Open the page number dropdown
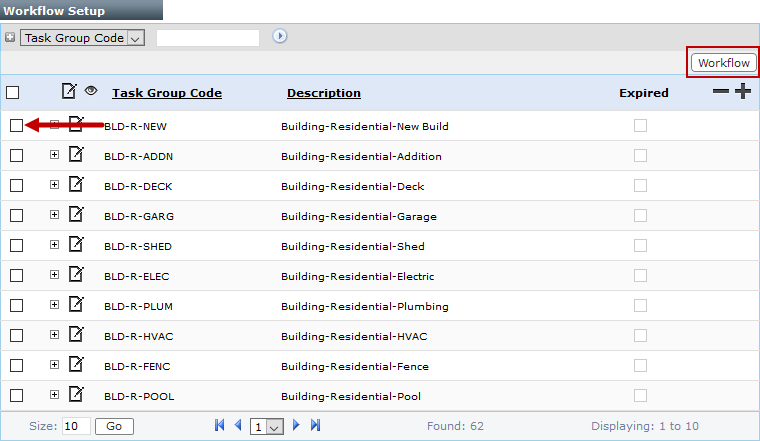The width and height of the screenshot is (760, 441). [267, 426]
